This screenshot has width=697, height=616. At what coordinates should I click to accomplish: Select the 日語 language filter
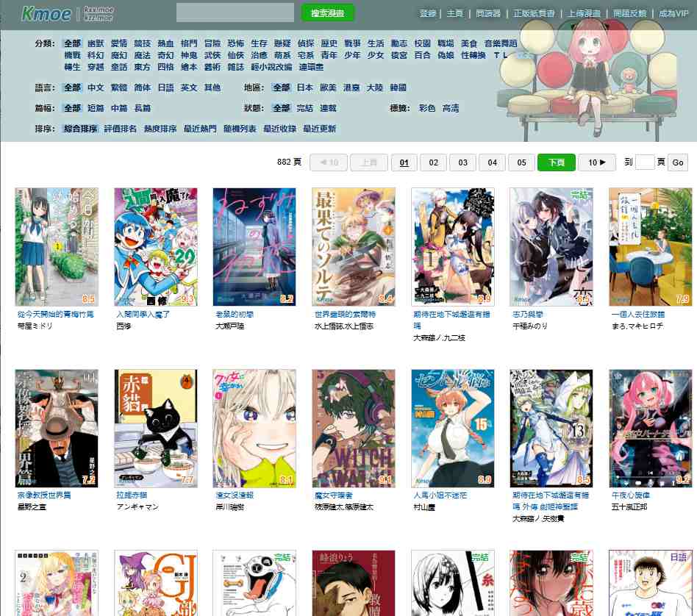point(166,87)
